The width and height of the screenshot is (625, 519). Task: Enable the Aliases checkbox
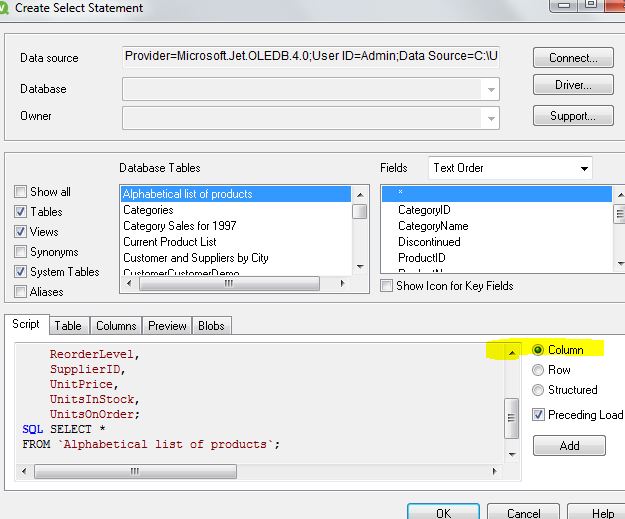(x=20, y=292)
